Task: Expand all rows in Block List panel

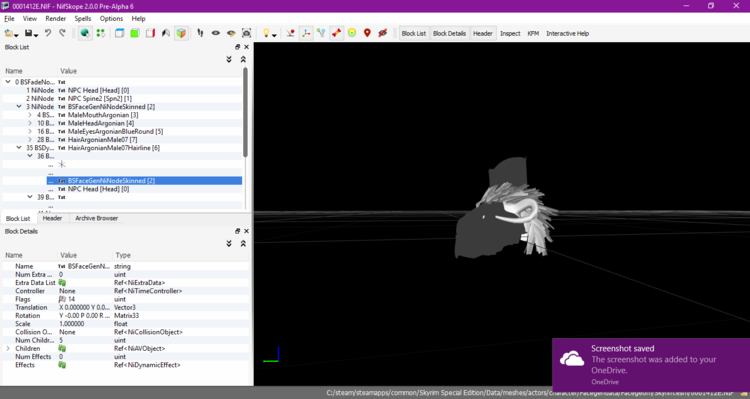Action: point(229,59)
